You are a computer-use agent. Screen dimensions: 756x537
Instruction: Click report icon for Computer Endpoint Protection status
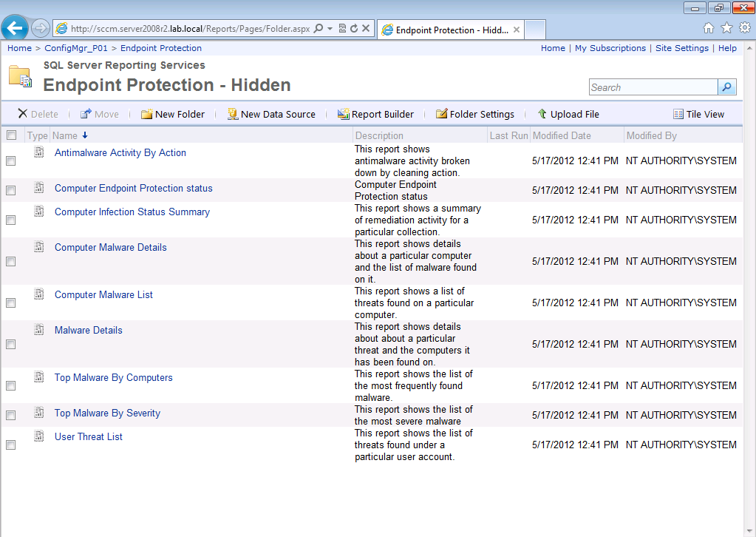pos(39,188)
